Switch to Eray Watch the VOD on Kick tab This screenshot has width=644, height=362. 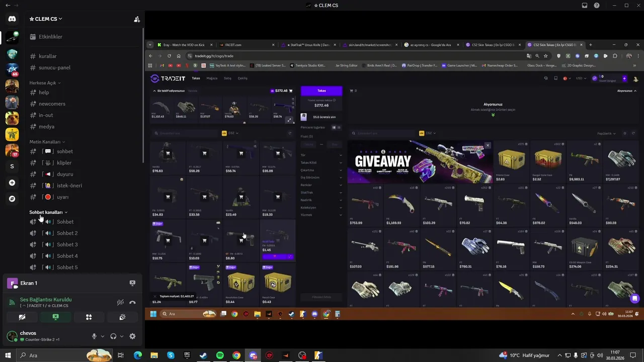pyautogui.click(x=185, y=45)
